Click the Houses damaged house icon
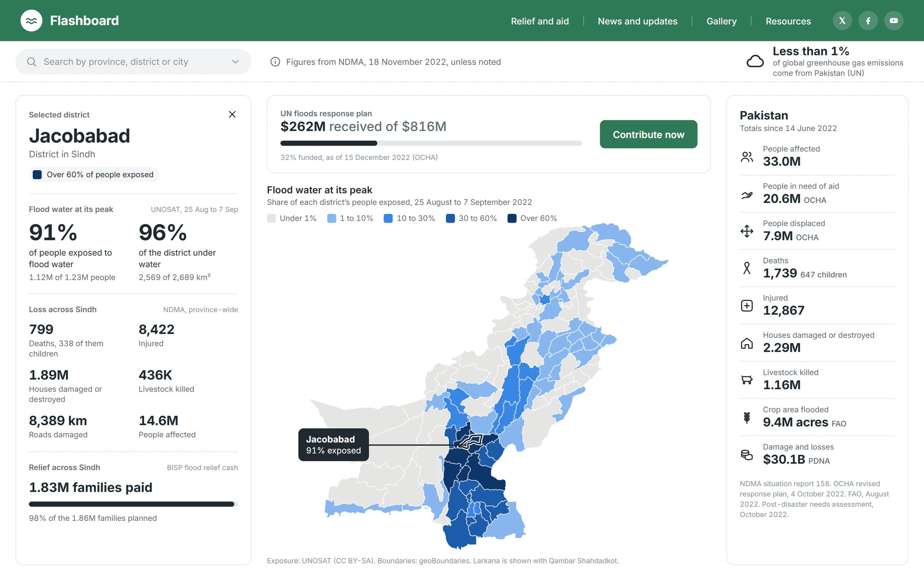The height and width of the screenshot is (578, 924). coord(747,343)
